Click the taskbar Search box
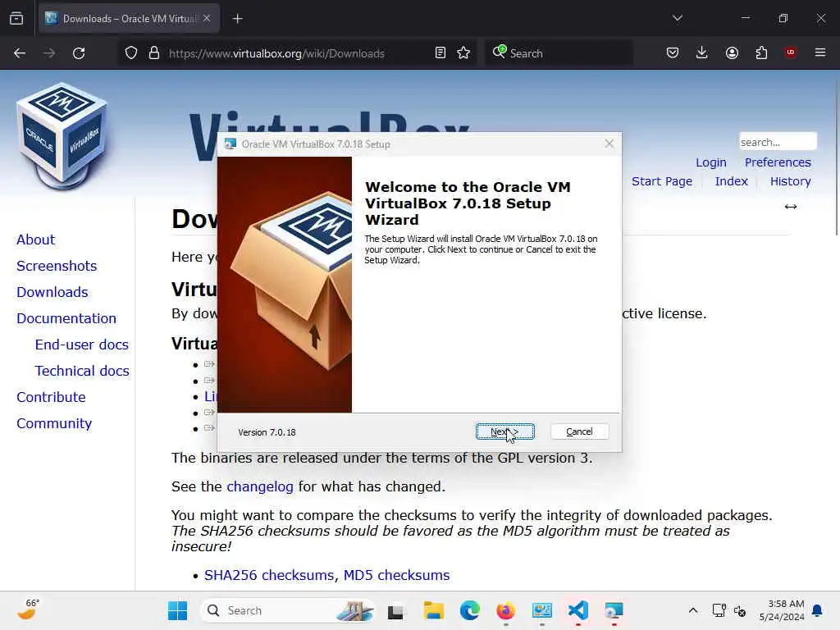This screenshot has width=840, height=630. pyautogui.click(x=288, y=610)
